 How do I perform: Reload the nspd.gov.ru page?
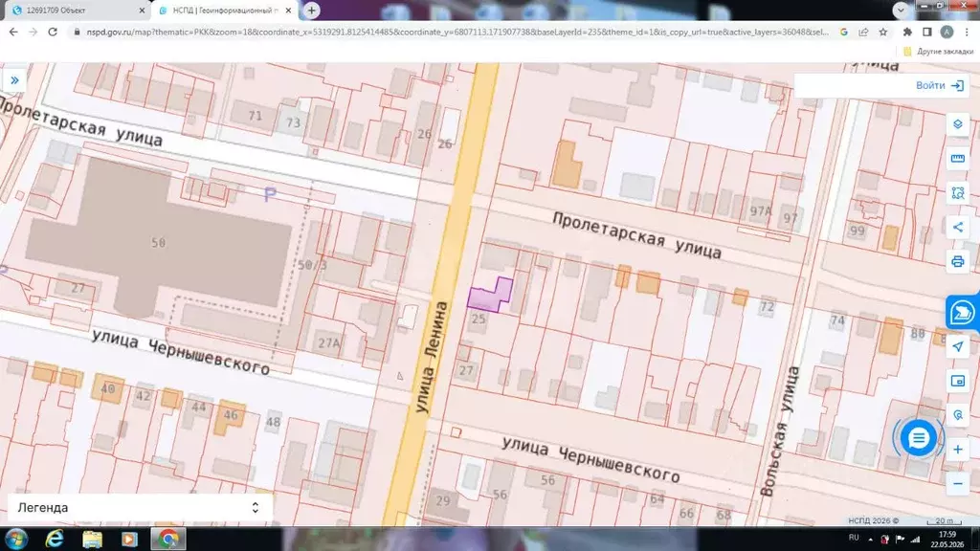pos(54,32)
